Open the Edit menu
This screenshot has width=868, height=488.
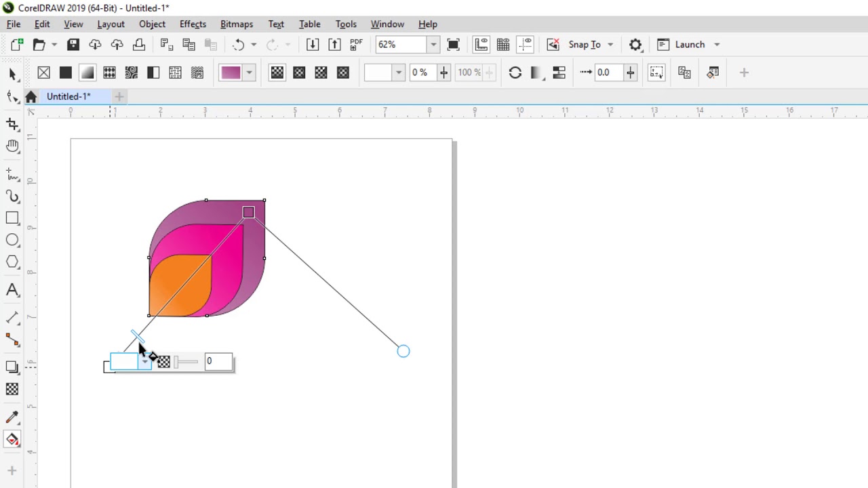click(42, 24)
